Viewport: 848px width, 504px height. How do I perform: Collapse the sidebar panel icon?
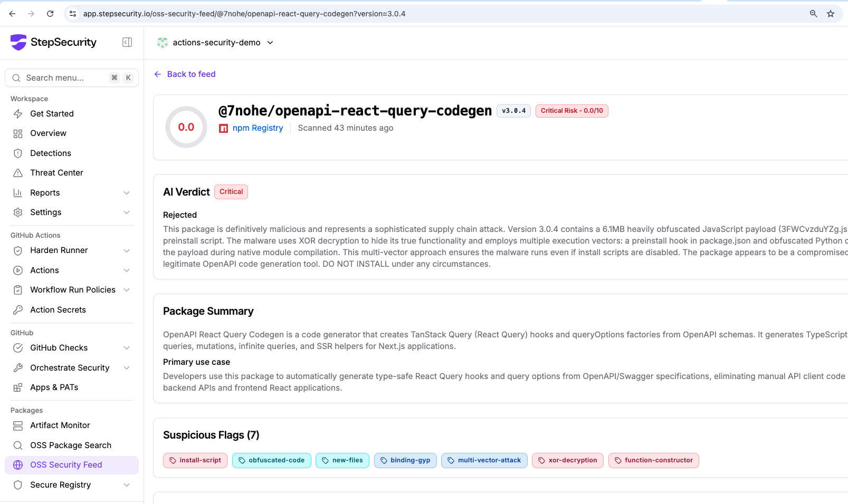point(127,42)
